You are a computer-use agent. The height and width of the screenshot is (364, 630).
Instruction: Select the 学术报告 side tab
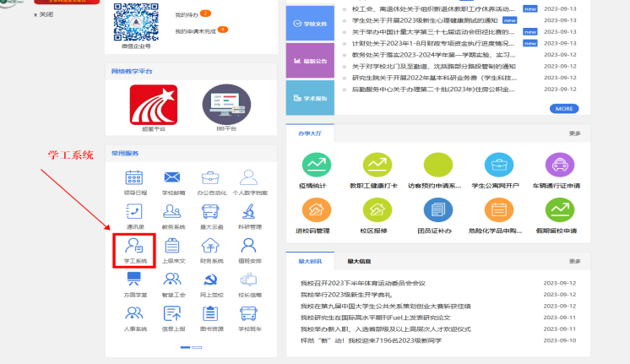[310, 98]
